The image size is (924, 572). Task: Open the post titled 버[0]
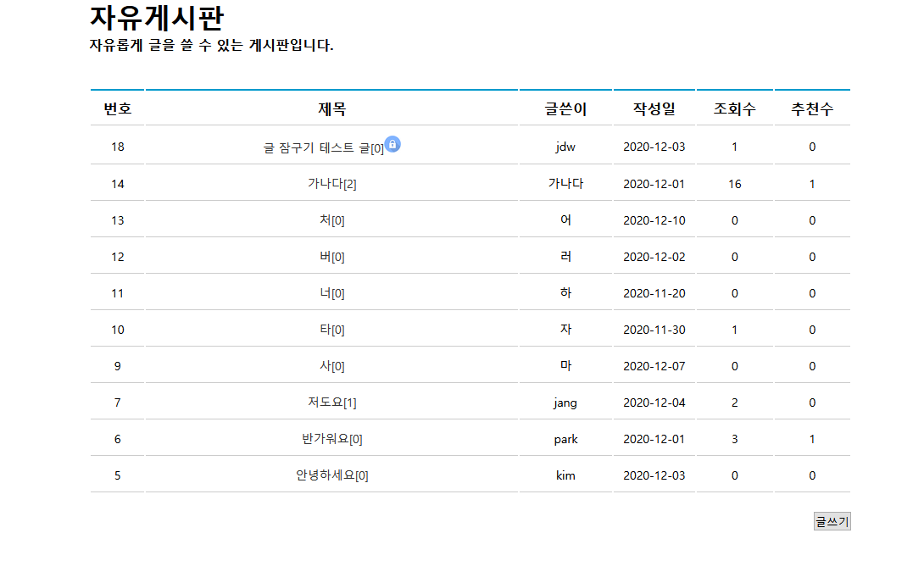(331, 257)
